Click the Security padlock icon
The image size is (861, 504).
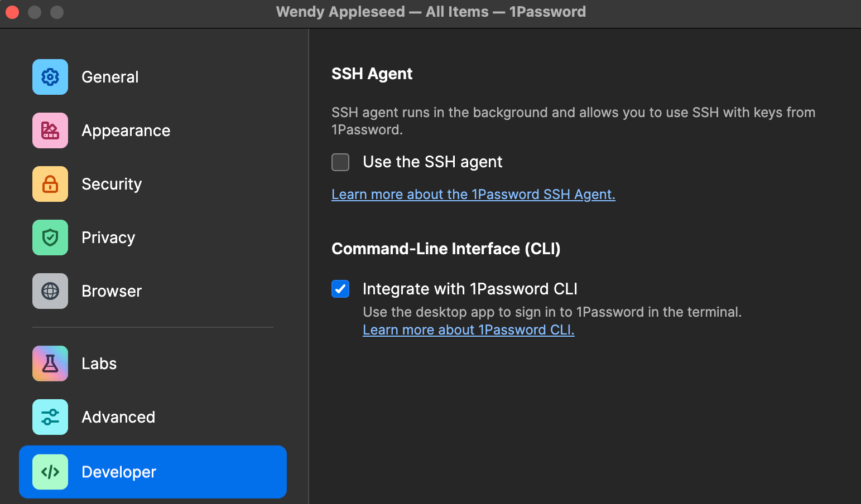click(x=50, y=184)
